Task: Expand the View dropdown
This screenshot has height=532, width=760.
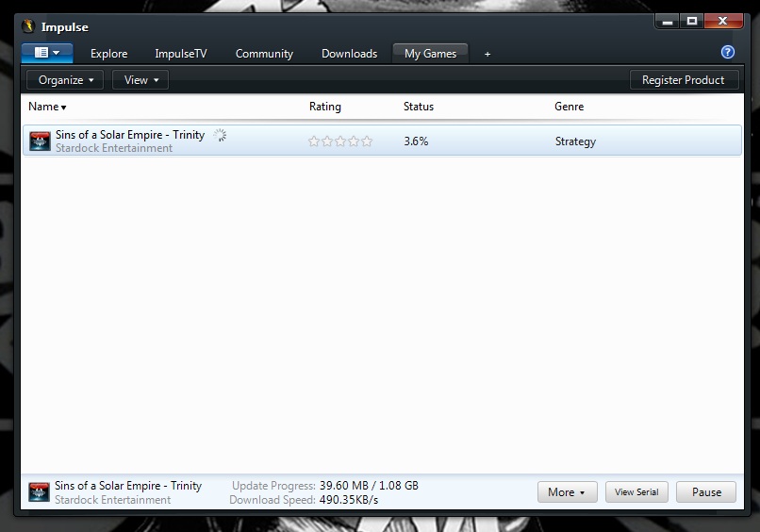Action: point(140,80)
